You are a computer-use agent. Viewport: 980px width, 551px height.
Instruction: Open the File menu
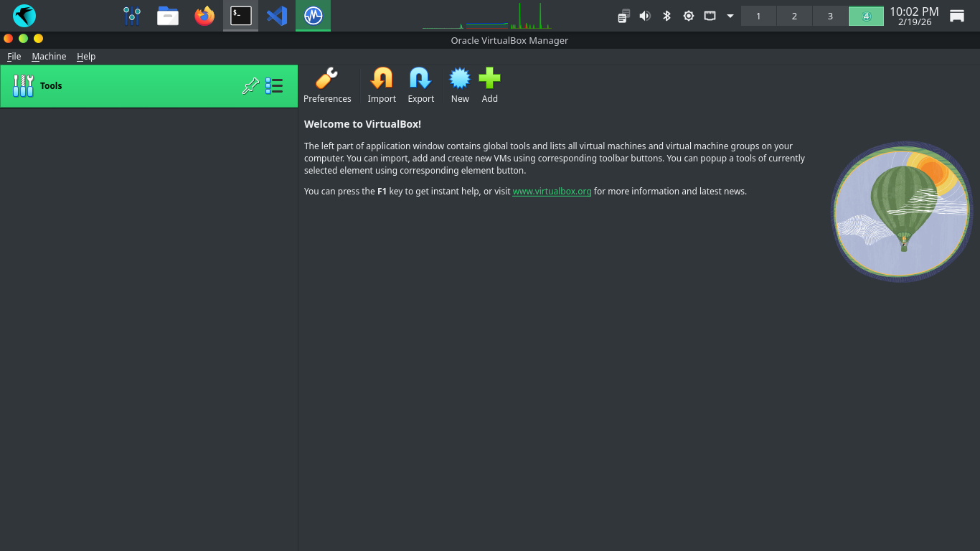click(14, 57)
